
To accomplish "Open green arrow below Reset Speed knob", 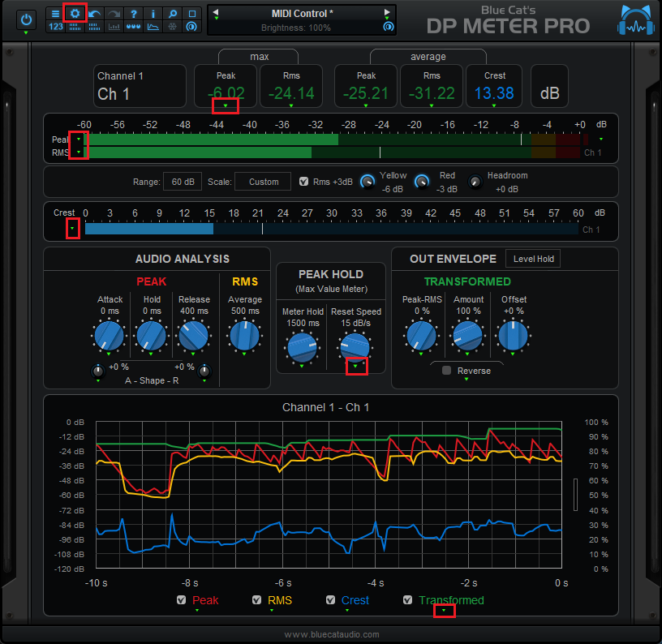I will (x=355, y=366).
